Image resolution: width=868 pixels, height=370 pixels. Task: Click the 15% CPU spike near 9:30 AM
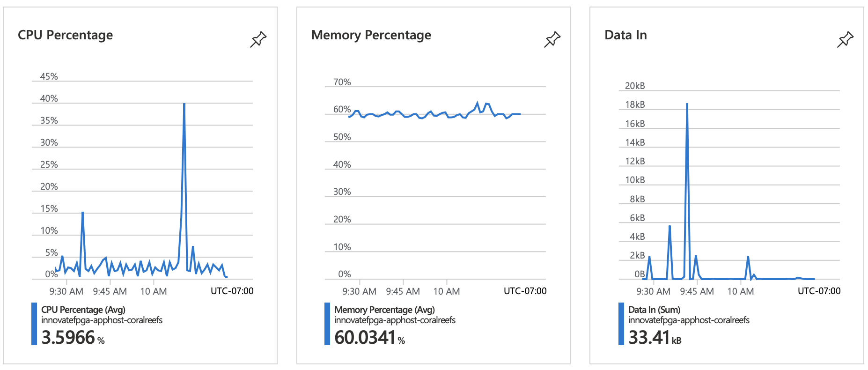[82, 213]
